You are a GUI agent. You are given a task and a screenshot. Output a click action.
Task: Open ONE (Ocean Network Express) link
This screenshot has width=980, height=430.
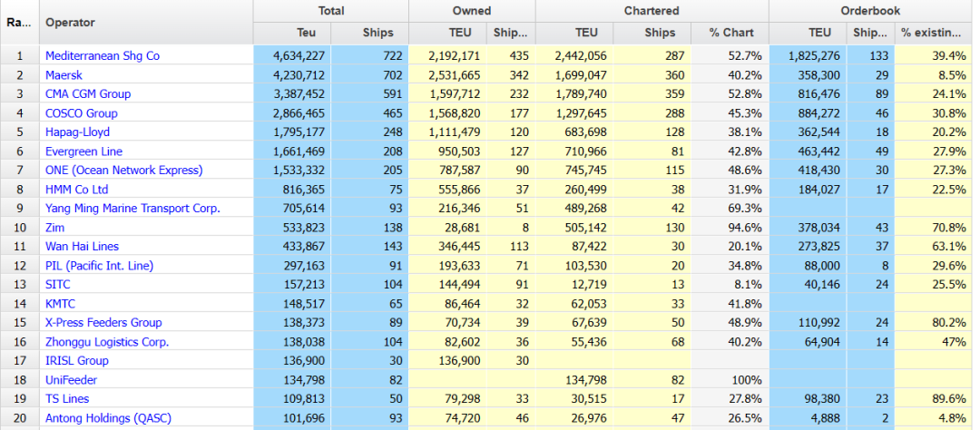tap(124, 171)
